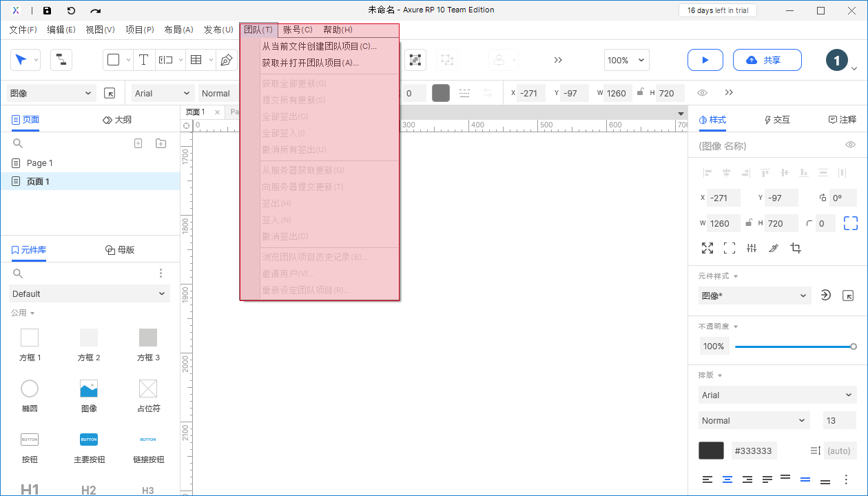The width and height of the screenshot is (868, 496).
Task: Open the widget style dropdown showing 图像 in toolbar
Action: click(52, 93)
